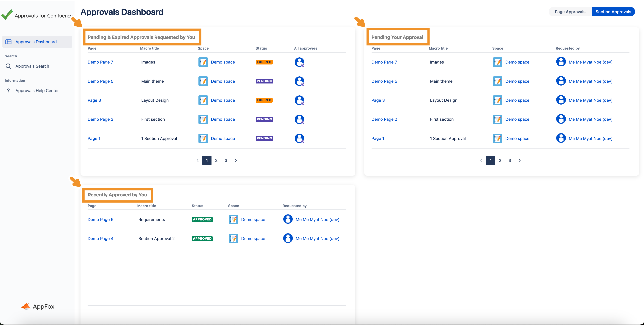The width and height of the screenshot is (644, 325).
Task: Click requester avatar in Demo Page 4 row
Action: tap(288, 239)
